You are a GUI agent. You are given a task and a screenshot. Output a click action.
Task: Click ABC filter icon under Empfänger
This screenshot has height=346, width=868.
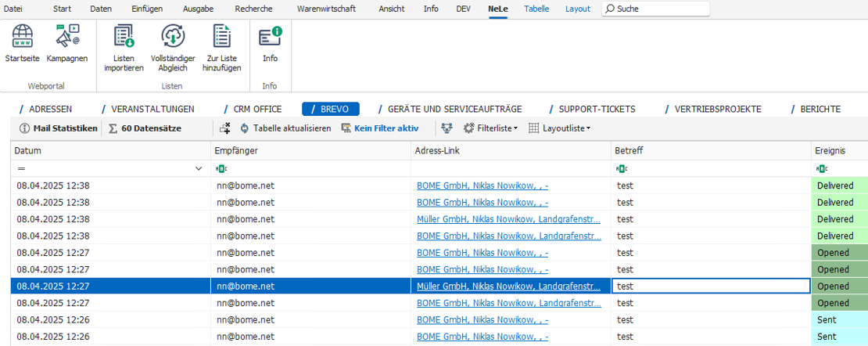pos(221,168)
